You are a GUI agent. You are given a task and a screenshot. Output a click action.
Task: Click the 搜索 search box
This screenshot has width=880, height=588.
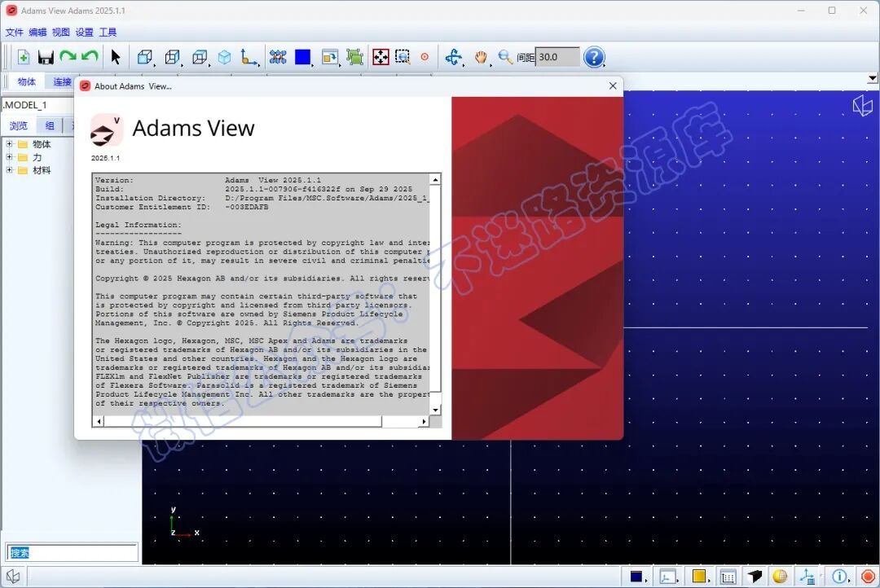click(x=72, y=553)
